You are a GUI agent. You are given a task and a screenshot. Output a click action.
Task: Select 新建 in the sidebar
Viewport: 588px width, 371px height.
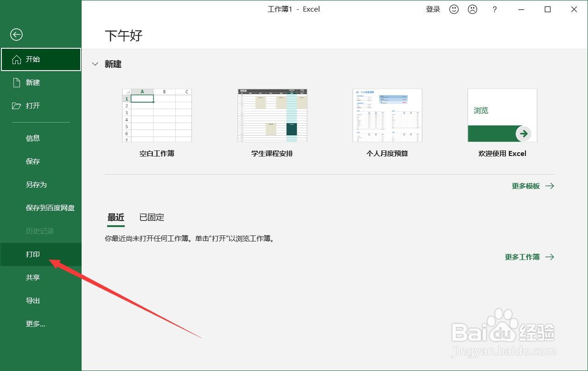coord(41,83)
